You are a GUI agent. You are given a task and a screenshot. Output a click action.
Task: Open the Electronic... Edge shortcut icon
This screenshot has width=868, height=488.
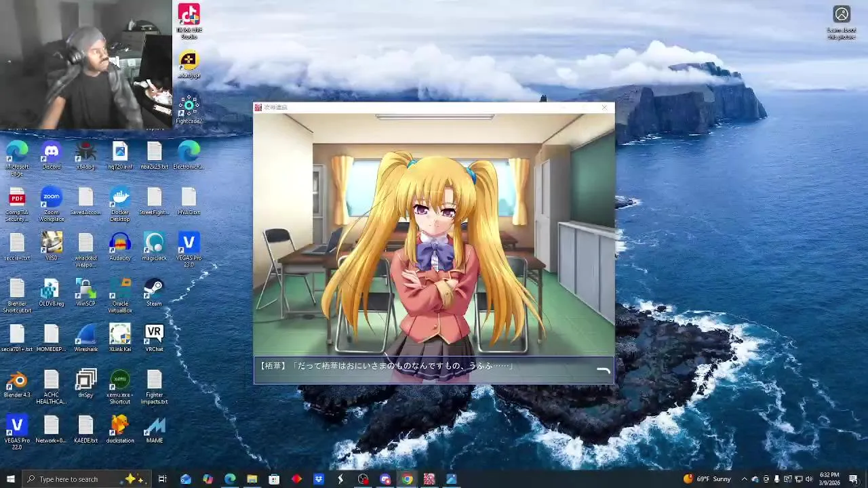click(x=189, y=155)
